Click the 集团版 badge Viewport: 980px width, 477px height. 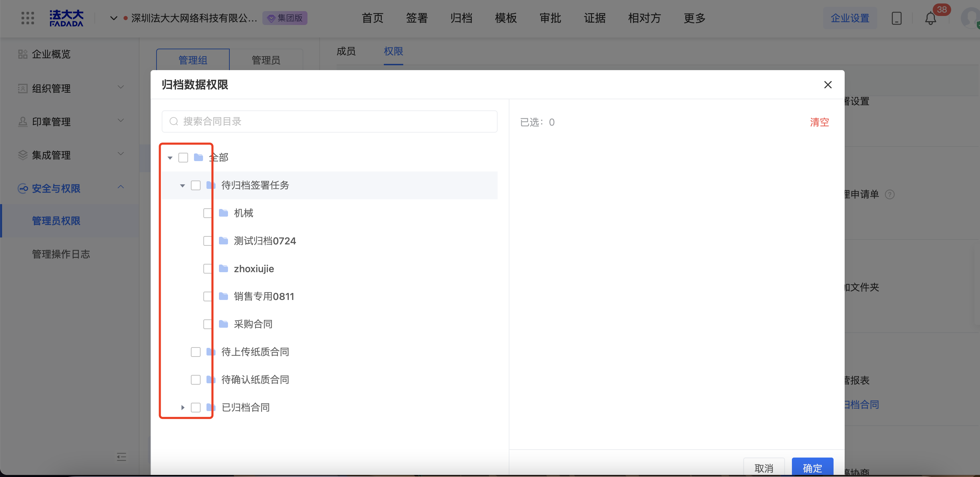(285, 18)
